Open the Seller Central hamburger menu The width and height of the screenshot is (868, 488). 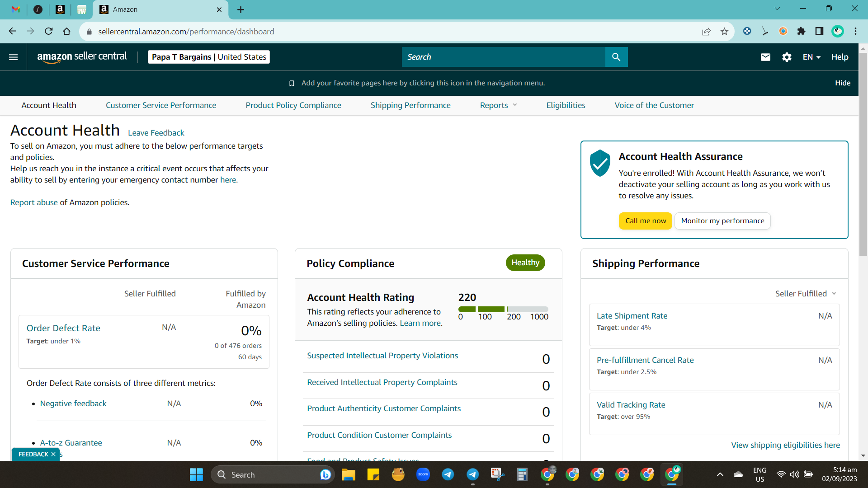pyautogui.click(x=14, y=57)
